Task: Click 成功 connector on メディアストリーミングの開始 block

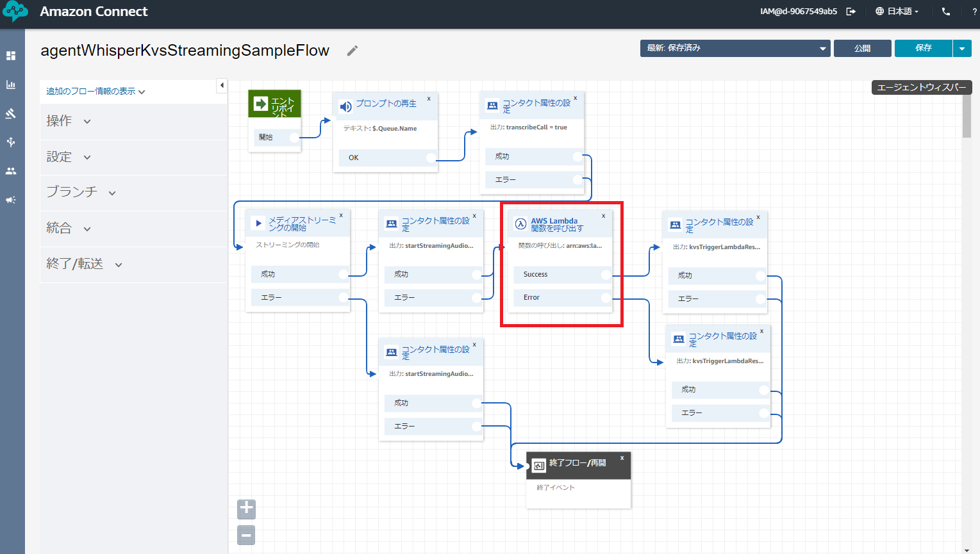Action: pyautogui.click(x=344, y=275)
